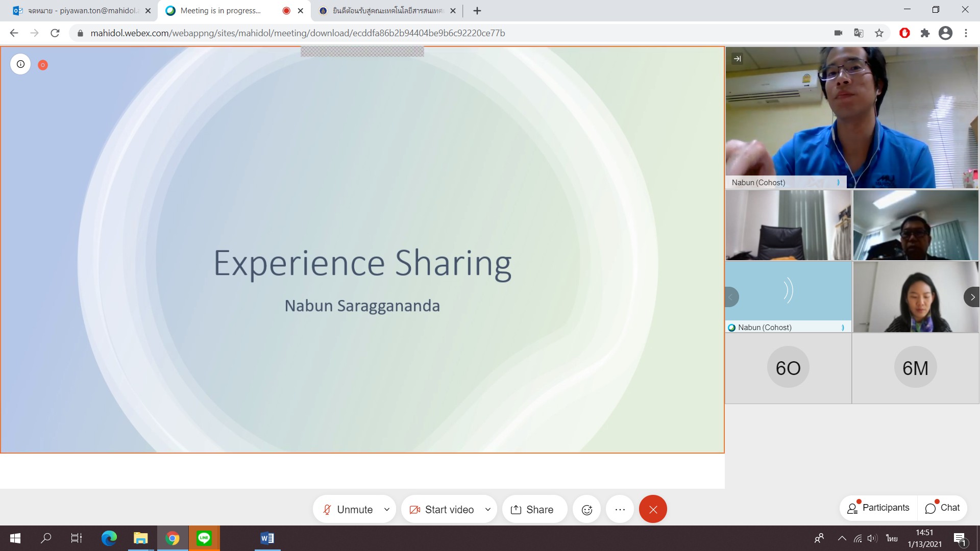Bookmark this page with the star icon

point(879,33)
